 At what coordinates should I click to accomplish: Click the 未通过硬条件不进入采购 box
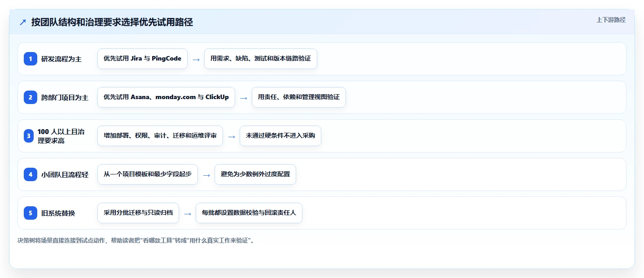tap(280, 136)
